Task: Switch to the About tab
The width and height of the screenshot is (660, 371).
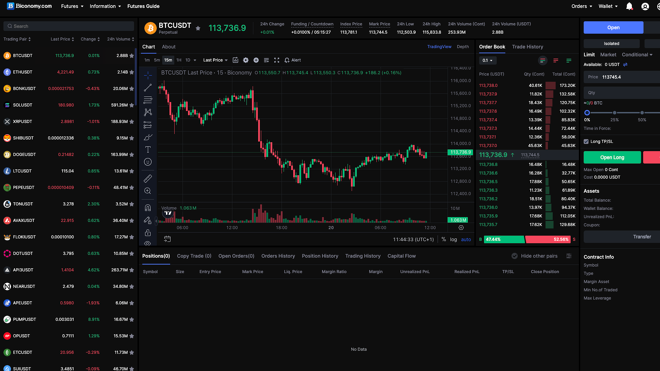Action: coord(168,47)
